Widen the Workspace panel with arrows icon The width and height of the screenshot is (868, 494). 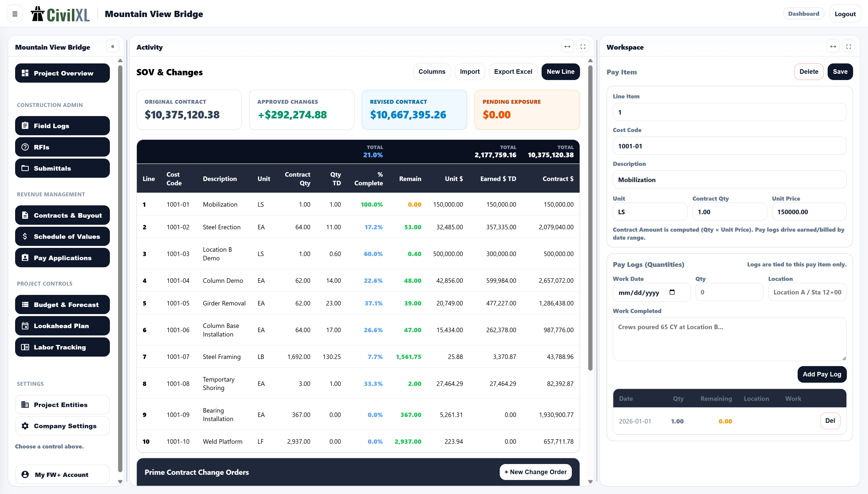[x=833, y=46]
